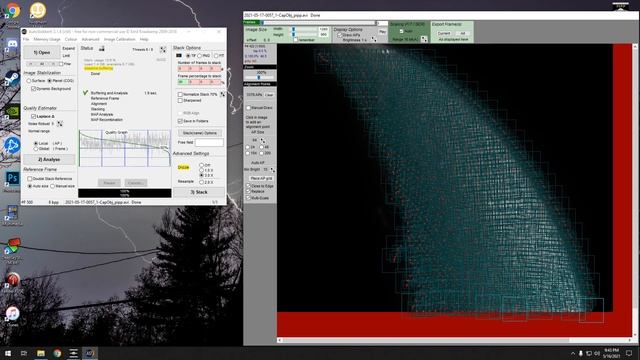
Task: Select Resample 2.0 X option
Action: click(202, 182)
